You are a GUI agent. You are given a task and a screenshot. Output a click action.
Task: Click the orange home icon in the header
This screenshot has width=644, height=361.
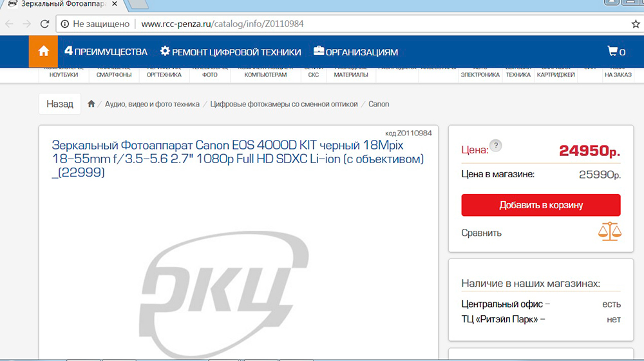[44, 52]
